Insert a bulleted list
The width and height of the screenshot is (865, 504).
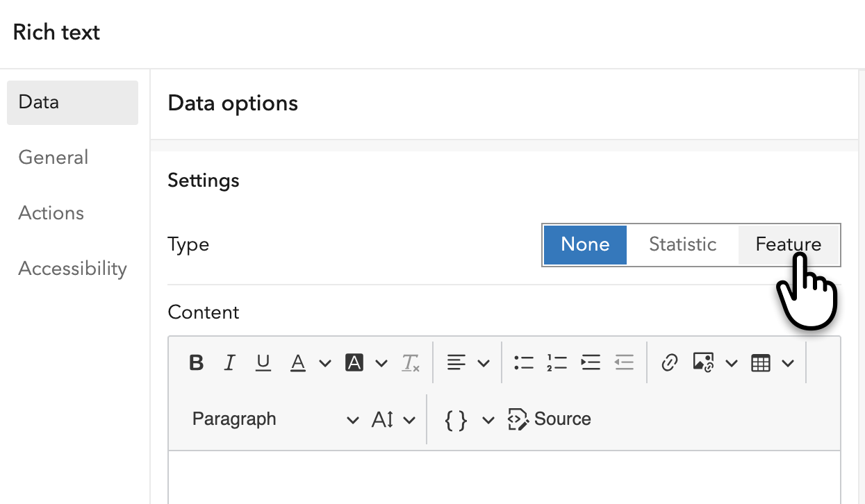[524, 362]
